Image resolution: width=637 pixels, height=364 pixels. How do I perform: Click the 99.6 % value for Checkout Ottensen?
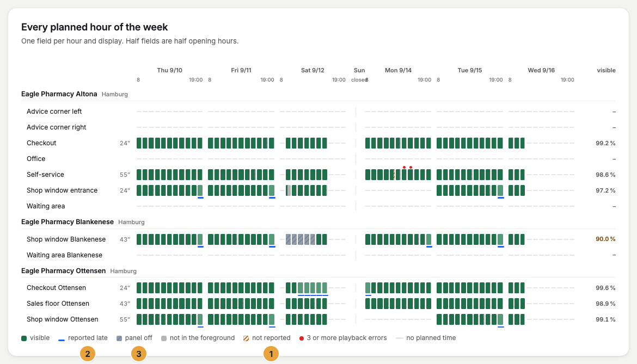606,288
